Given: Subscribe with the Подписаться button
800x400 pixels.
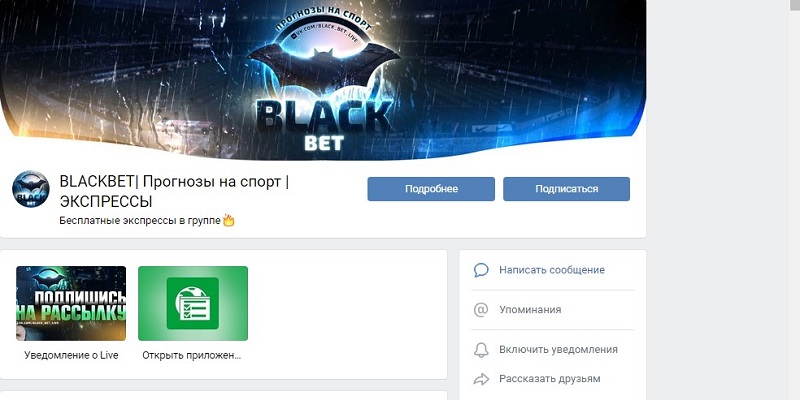Looking at the screenshot, I should click(x=566, y=189).
